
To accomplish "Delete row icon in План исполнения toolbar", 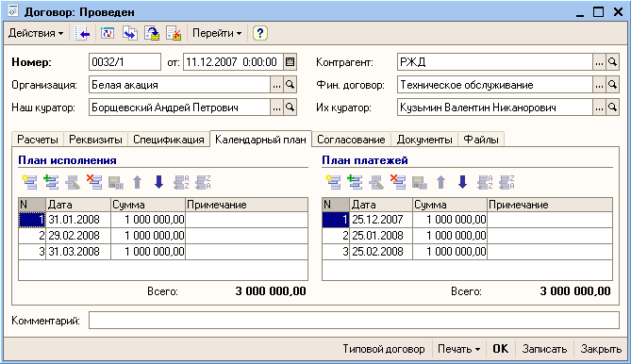I will tap(94, 182).
